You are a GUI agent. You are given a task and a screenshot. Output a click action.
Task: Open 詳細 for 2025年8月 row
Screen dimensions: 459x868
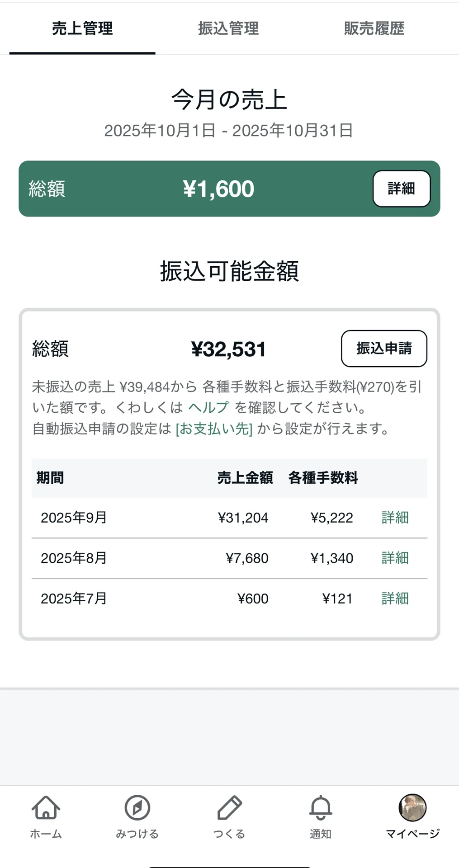(x=395, y=558)
